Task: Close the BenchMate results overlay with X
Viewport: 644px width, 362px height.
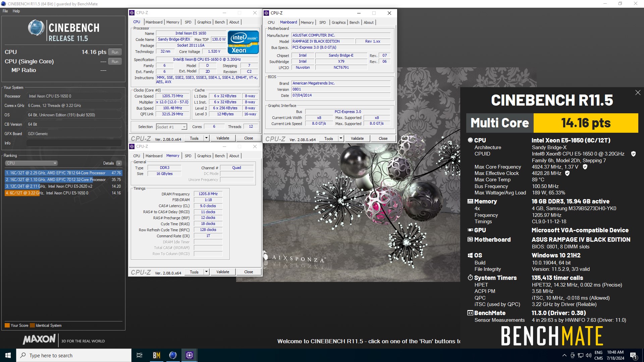Action: 638,93
